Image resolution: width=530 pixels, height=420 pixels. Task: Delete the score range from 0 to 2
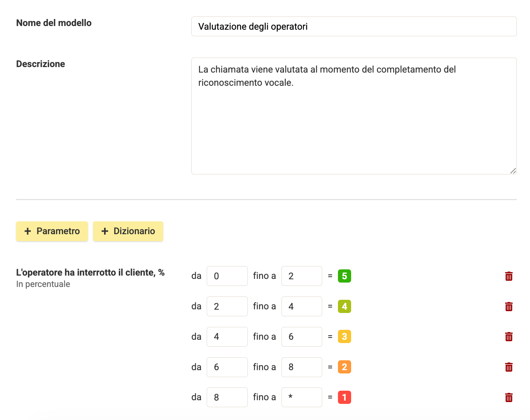[509, 276]
